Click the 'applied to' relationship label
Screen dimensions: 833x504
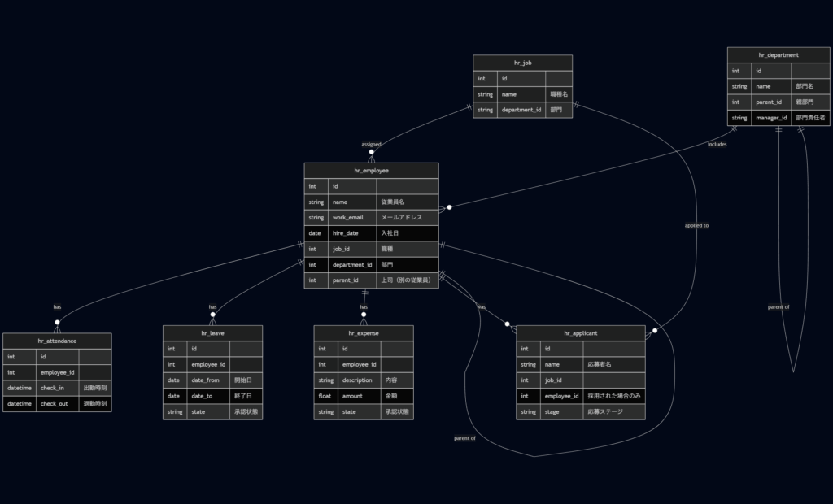pos(696,225)
